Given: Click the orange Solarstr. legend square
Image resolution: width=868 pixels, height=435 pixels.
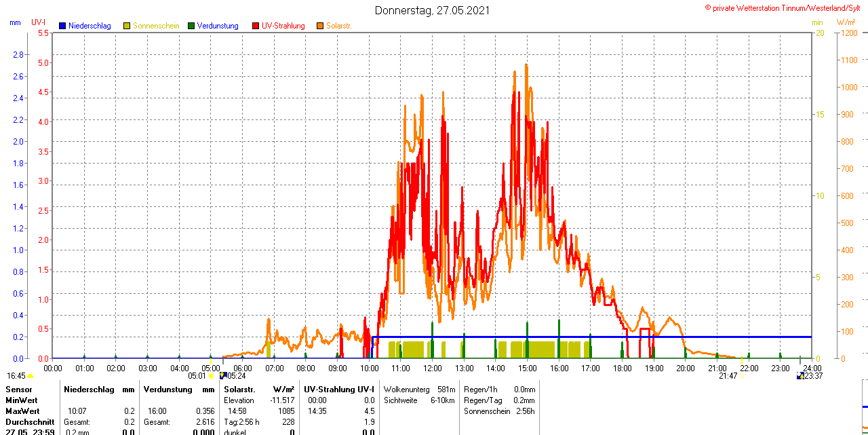Looking at the screenshot, I should (320, 26).
